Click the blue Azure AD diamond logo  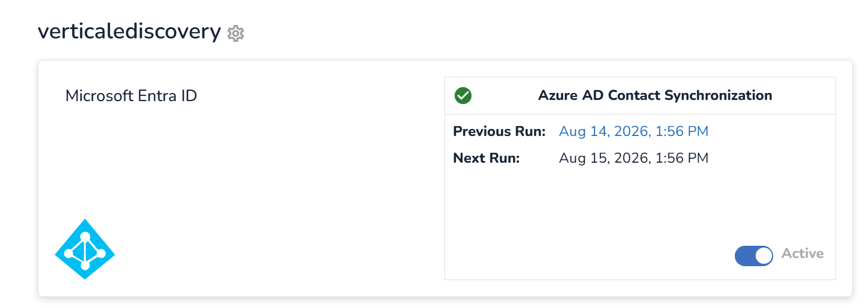coord(85,249)
